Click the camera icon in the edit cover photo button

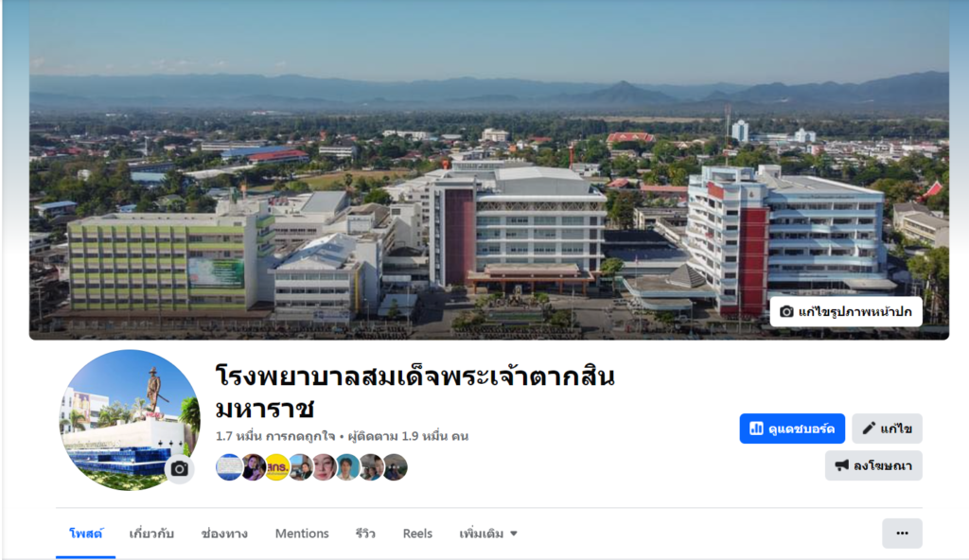click(786, 311)
